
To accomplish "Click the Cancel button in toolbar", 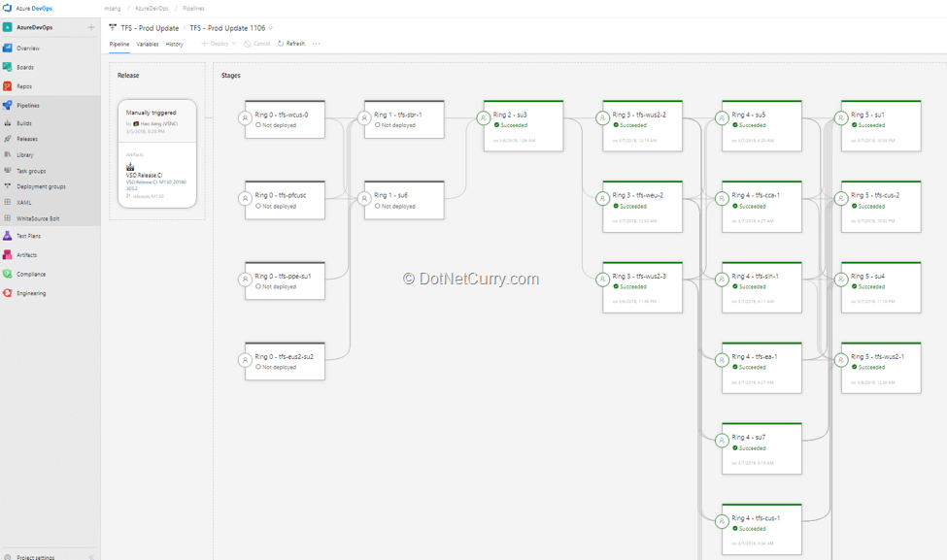I will (x=257, y=44).
